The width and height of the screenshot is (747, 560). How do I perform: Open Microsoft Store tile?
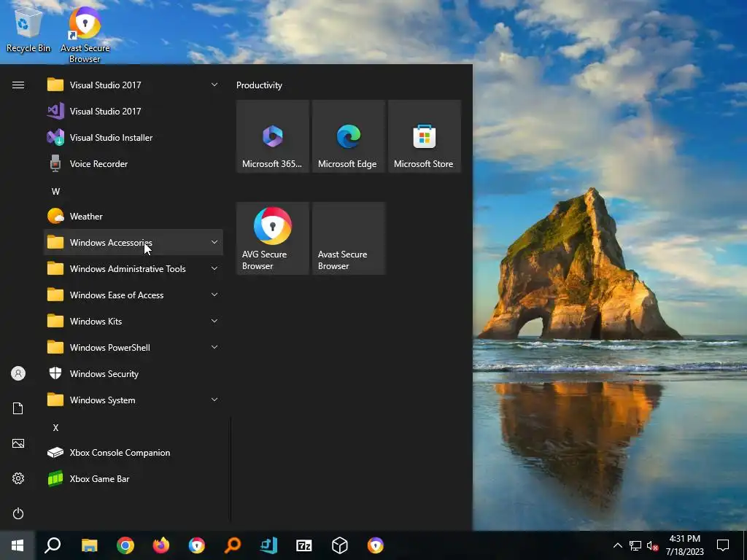(x=425, y=136)
